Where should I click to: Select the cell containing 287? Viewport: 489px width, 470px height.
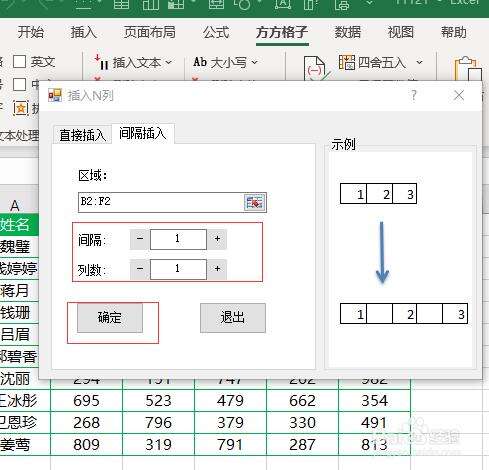point(302,445)
